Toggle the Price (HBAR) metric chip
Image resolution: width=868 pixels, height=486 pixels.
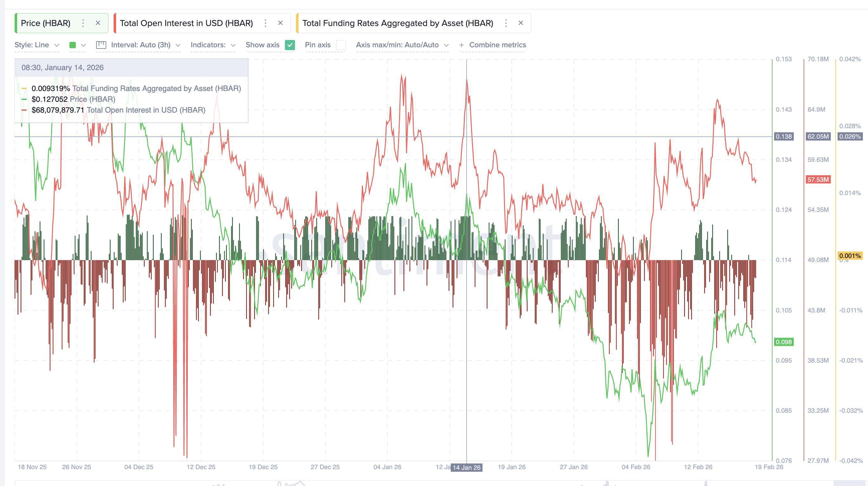(45, 23)
